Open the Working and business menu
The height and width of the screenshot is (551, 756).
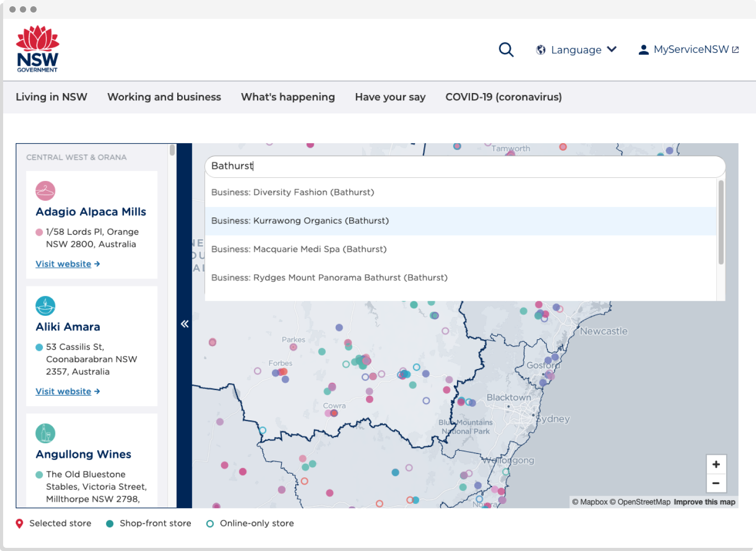164,97
